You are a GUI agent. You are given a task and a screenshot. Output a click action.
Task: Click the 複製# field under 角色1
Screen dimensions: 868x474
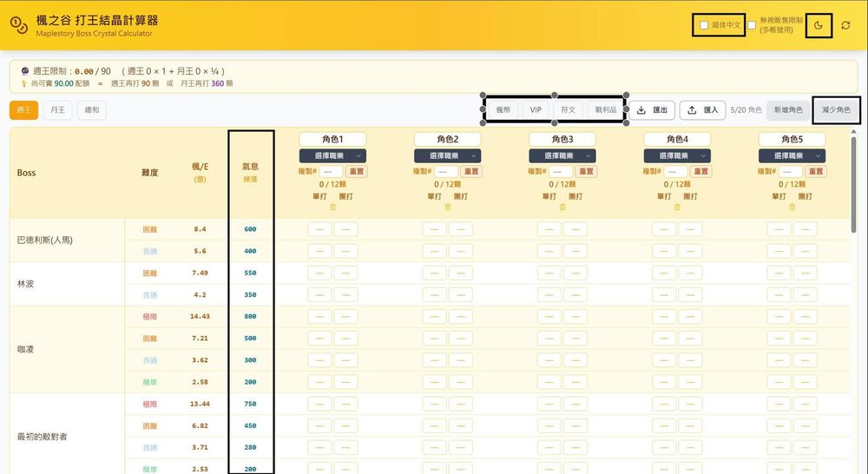click(x=331, y=171)
